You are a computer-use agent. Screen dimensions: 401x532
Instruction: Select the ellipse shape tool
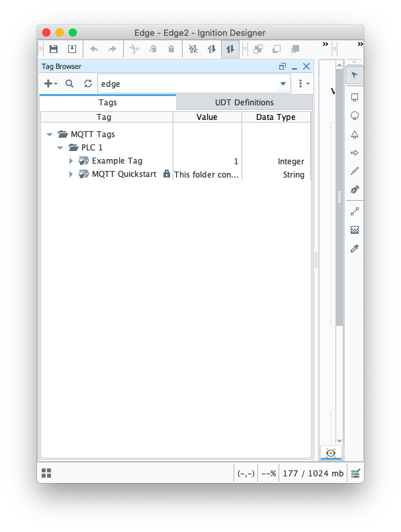355,116
